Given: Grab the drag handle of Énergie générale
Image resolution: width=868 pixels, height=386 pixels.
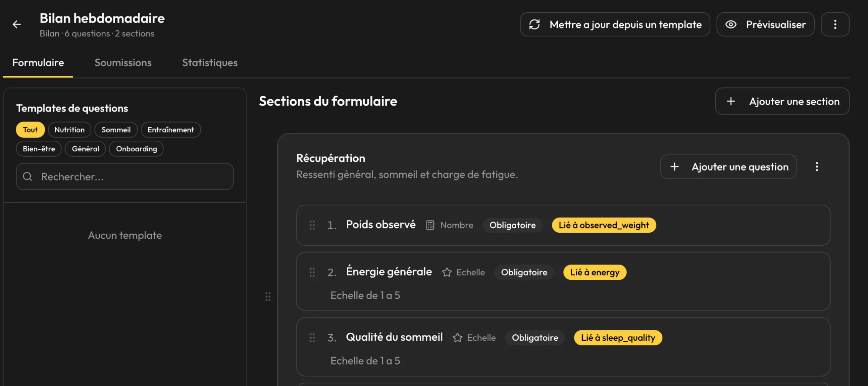Looking at the screenshot, I should [312, 272].
